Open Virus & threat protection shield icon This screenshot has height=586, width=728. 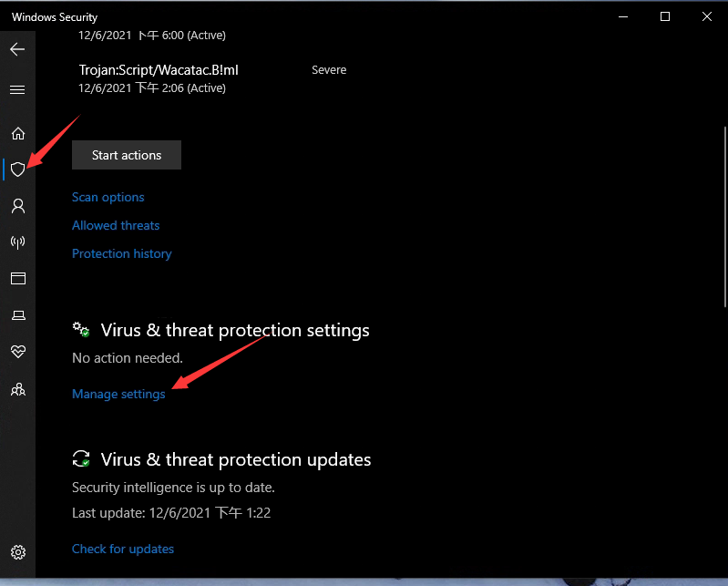pos(17,170)
